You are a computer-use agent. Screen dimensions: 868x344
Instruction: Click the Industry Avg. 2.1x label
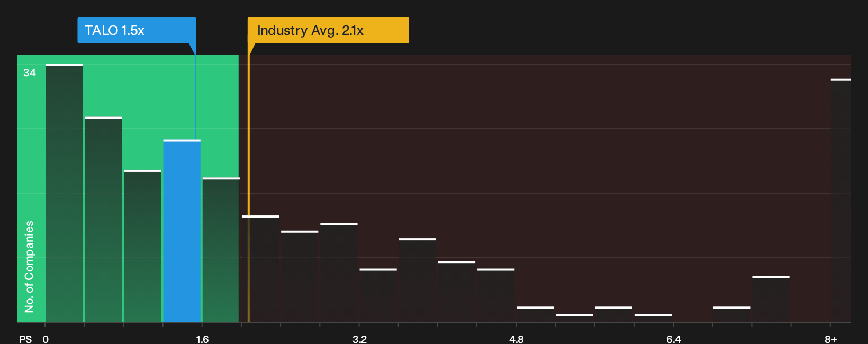(328, 30)
